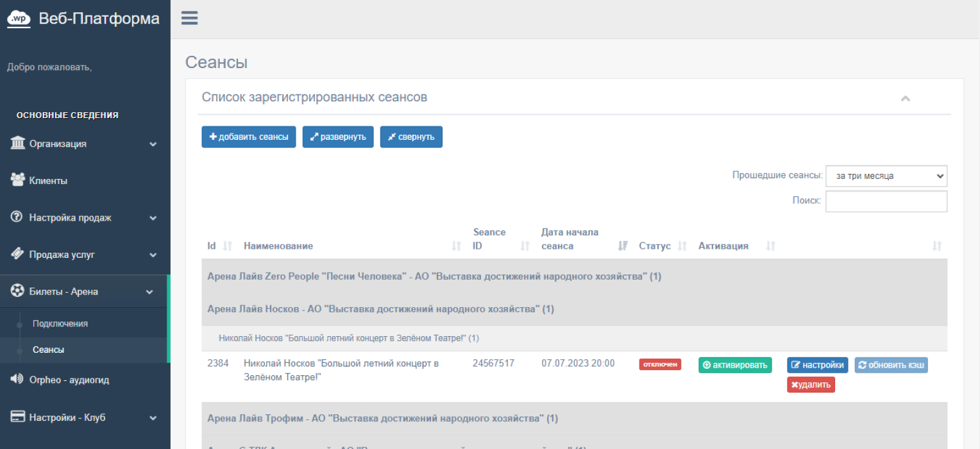The image size is (980, 449).
Task: Open the Прошедшие сеансы dropdown
Action: 886,176
